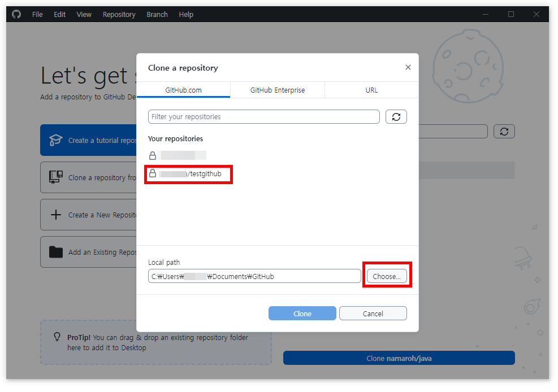Click Clone namaroh/java button
Image resolution: width=558 pixels, height=392 pixels.
tap(399, 358)
